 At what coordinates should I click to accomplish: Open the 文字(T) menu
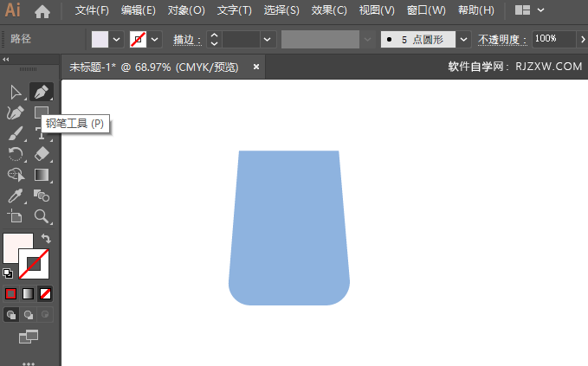tap(235, 10)
